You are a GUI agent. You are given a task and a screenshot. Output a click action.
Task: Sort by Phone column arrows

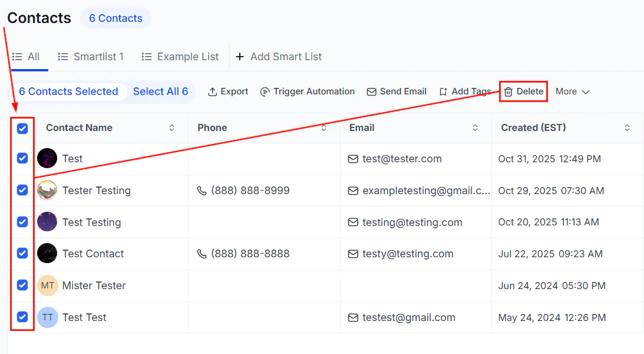(x=323, y=128)
